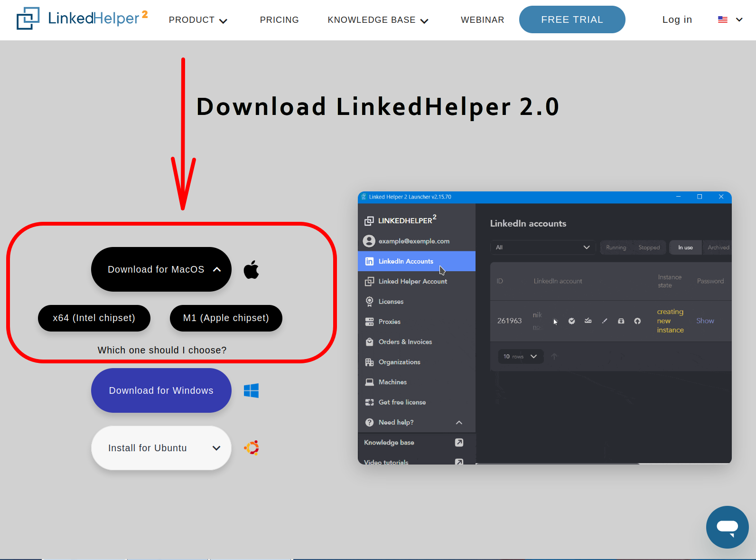Start the FREE TRIAL

[x=572, y=19]
